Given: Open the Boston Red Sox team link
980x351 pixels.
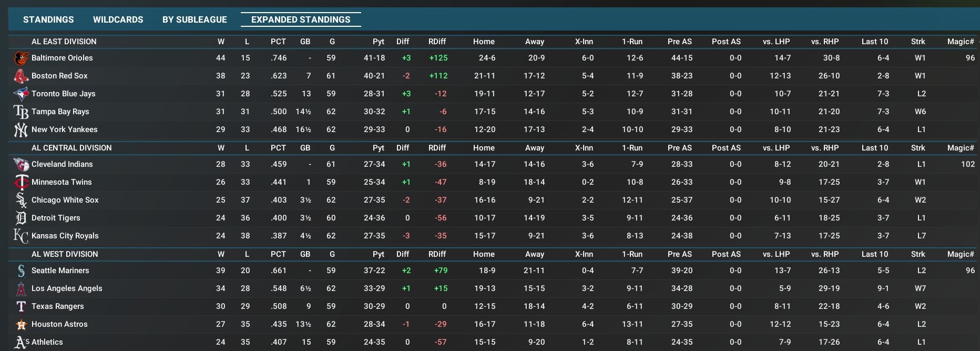Looking at the screenshot, I should 59,76.
